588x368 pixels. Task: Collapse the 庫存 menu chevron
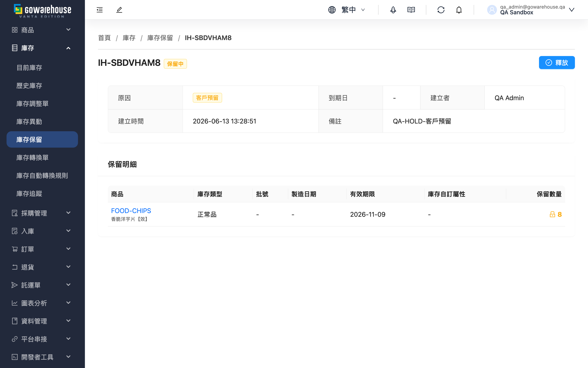click(x=68, y=48)
